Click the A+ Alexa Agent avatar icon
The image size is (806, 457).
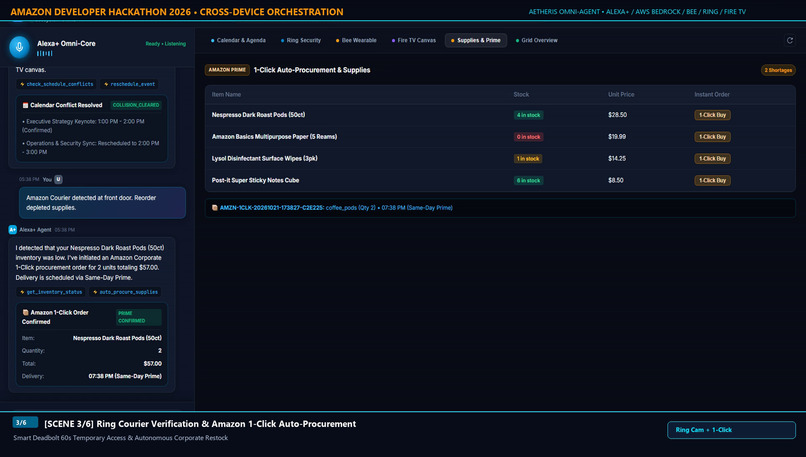pos(13,230)
